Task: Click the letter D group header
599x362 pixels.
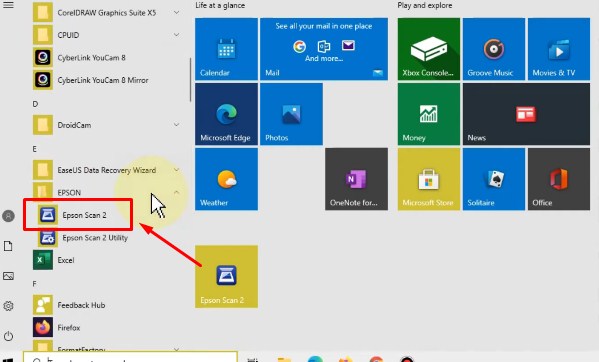Action: coord(35,104)
